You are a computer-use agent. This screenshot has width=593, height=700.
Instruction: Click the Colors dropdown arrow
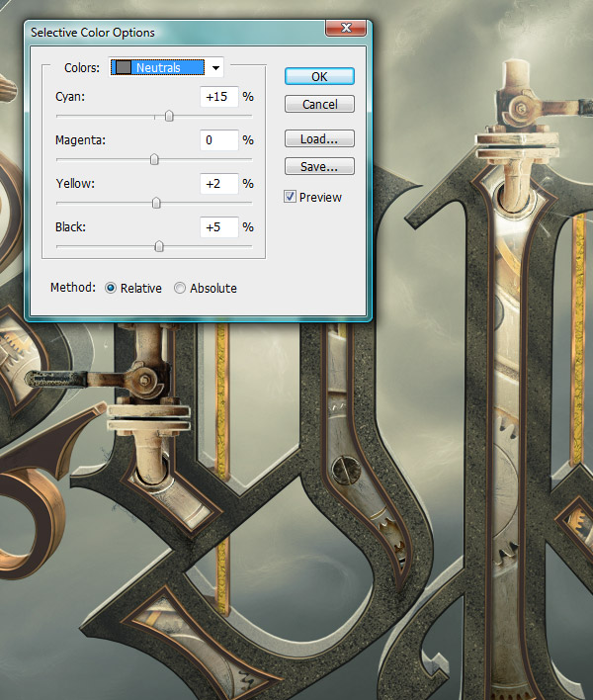pos(216,68)
